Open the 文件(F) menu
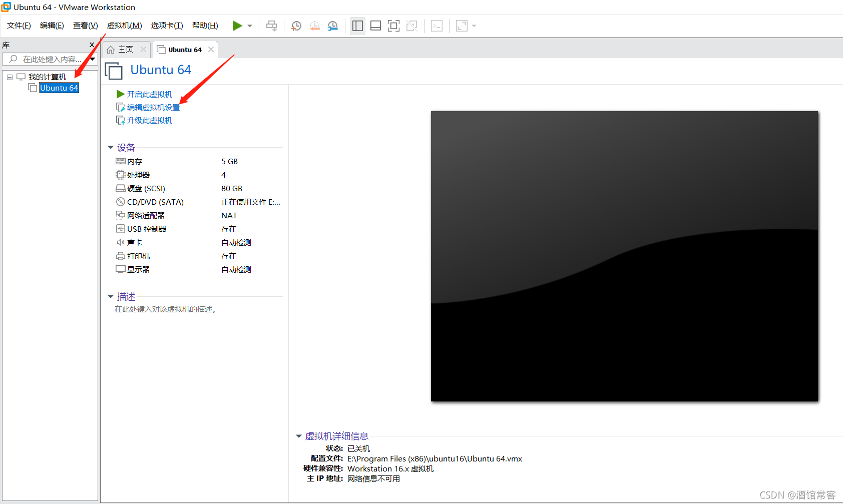The height and width of the screenshot is (504, 843). [19, 26]
